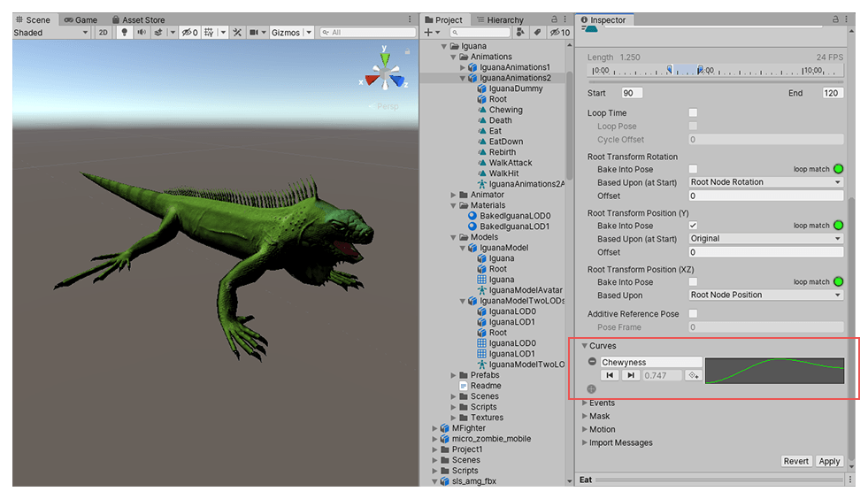Toggle scene audio speaker icon

point(141,33)
